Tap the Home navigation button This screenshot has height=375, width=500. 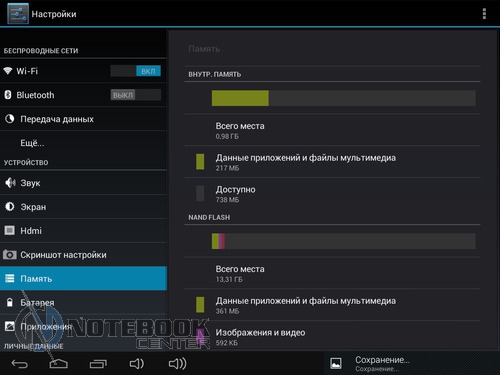[x=59, y=364]
